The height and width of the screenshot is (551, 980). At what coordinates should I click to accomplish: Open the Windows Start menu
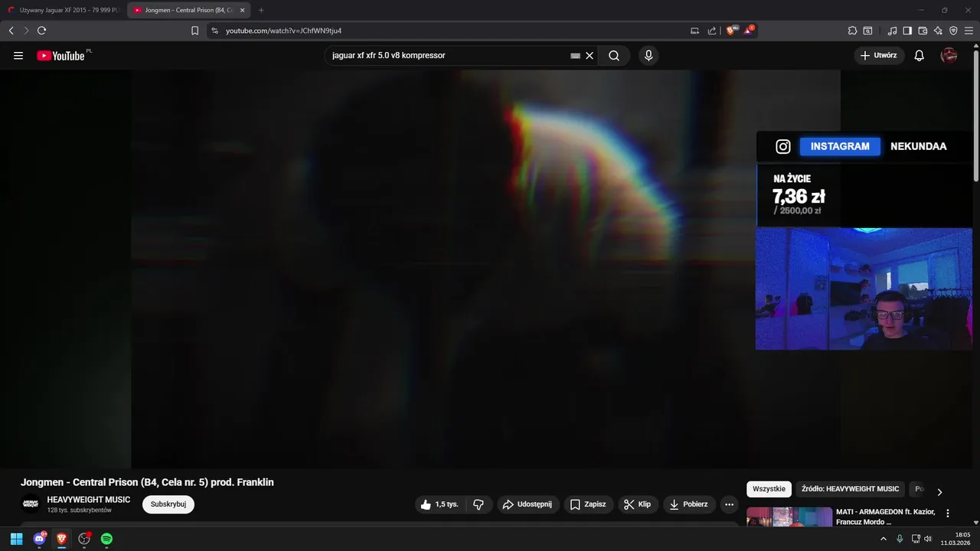point(16,539)
